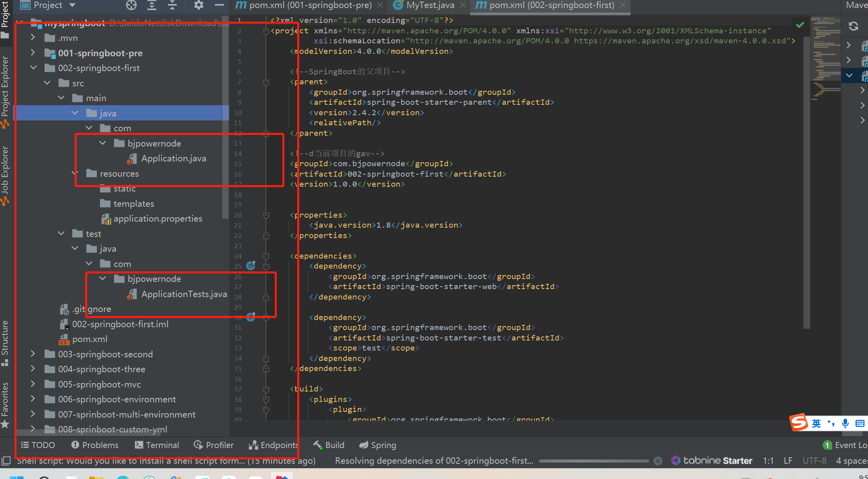The width and height of the screenshot is (868, 479).
Task: Toggle Sogou input language 英 indicator
Action: [816, 423]
